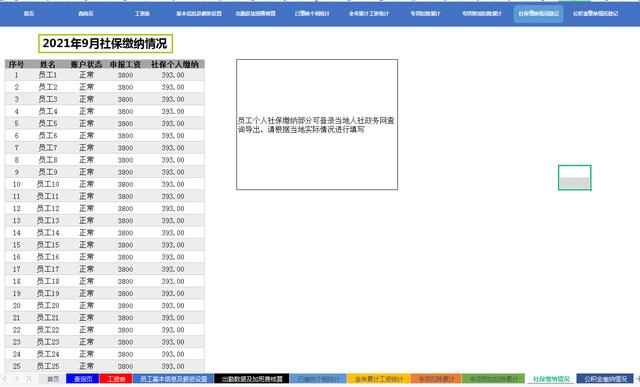Click the 首页 button in the top navigation bar
This screenshot has width=640, height=387.
29,13
